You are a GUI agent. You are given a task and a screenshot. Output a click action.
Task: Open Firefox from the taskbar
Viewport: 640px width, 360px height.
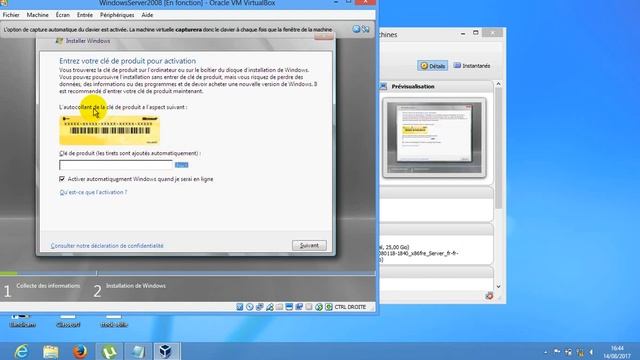point(80,351)
